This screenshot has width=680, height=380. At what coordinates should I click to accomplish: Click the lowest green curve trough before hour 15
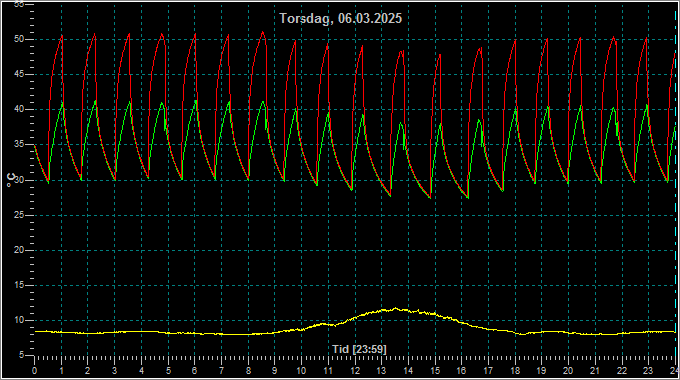click(430, 198)
